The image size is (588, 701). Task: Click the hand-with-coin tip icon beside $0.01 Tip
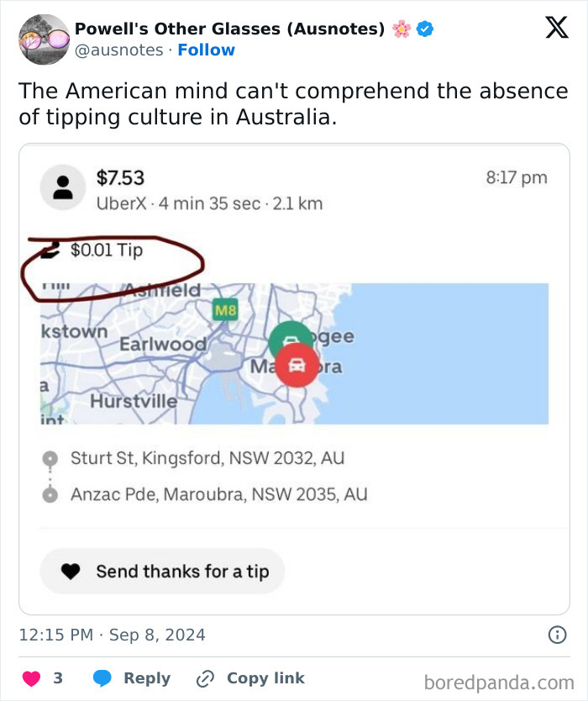50,250
